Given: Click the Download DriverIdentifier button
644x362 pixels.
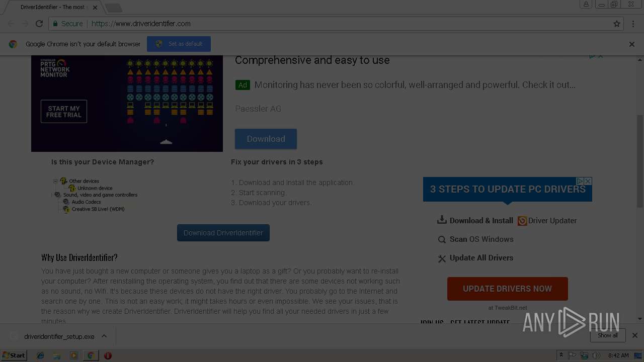Looking at the screenshot, I should tap(223, 233).
